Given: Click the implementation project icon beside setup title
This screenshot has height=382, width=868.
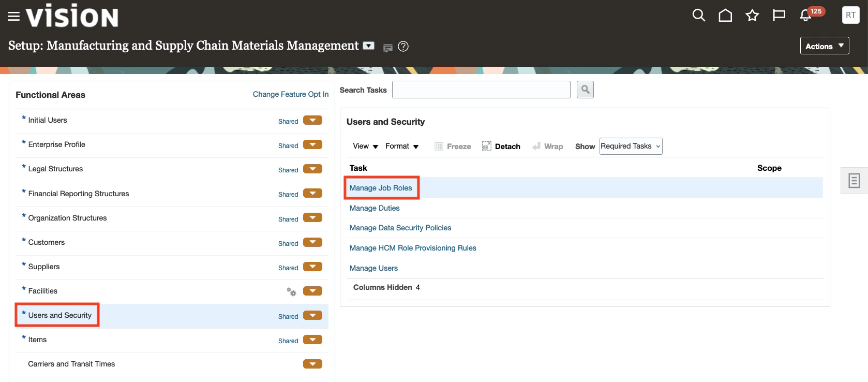Looking at the screenshot, I should click(388, 48).
